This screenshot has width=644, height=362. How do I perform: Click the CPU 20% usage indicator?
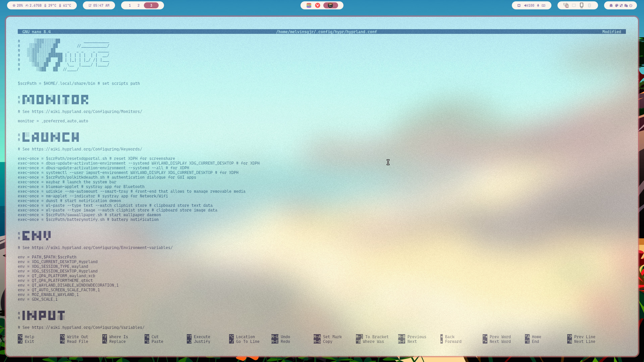(x=18, y=5)
